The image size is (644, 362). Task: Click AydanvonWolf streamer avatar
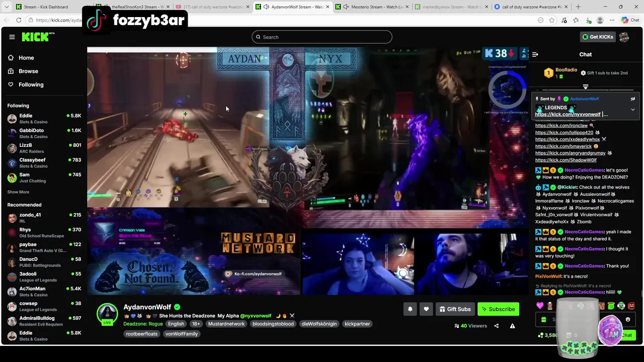click(107, 314)
